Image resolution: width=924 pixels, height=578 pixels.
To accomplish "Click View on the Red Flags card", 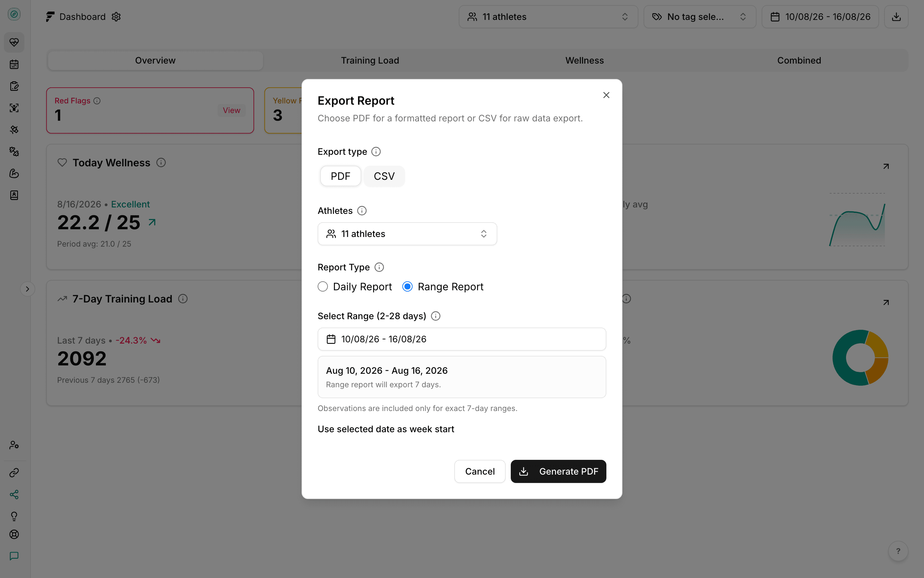I will point(231,110).
